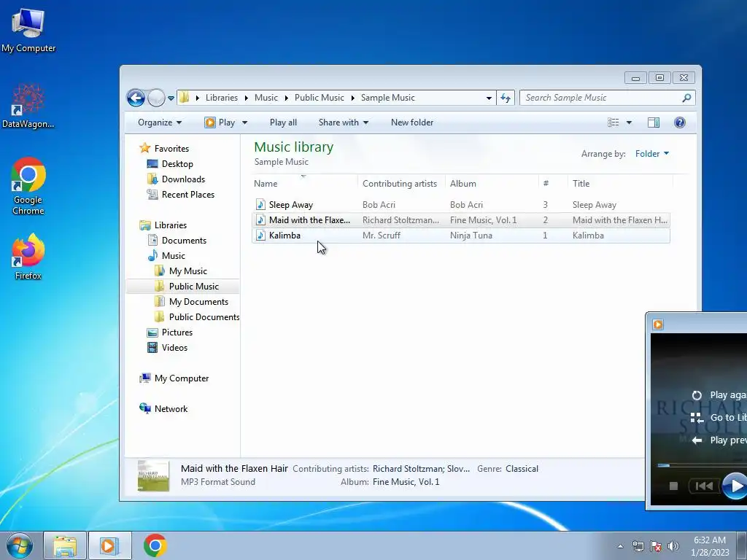Open the Music library node
747x560 pixels.
click(x=174, y=256)
